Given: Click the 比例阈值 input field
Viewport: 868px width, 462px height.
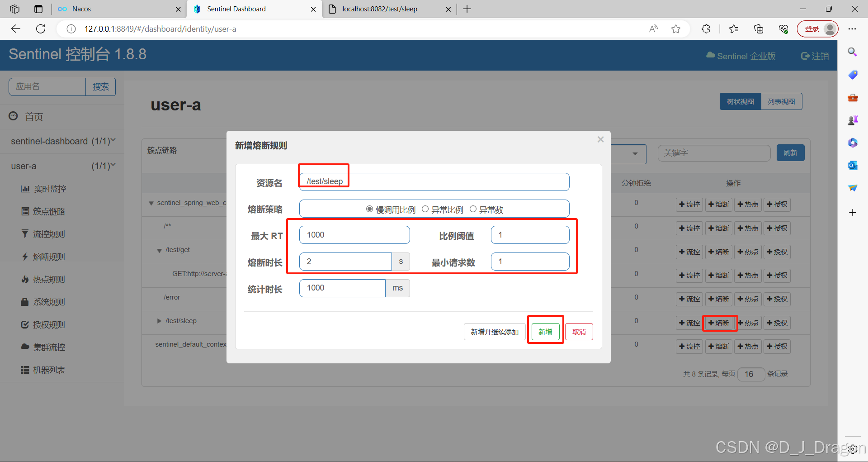Looking at the screenshot, I should [530, 235].
